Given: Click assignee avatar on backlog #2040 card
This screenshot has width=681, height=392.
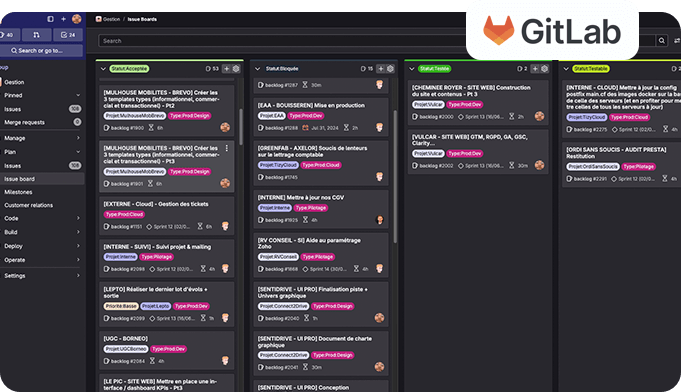Looking at the screenshot, I should [380, 318].
